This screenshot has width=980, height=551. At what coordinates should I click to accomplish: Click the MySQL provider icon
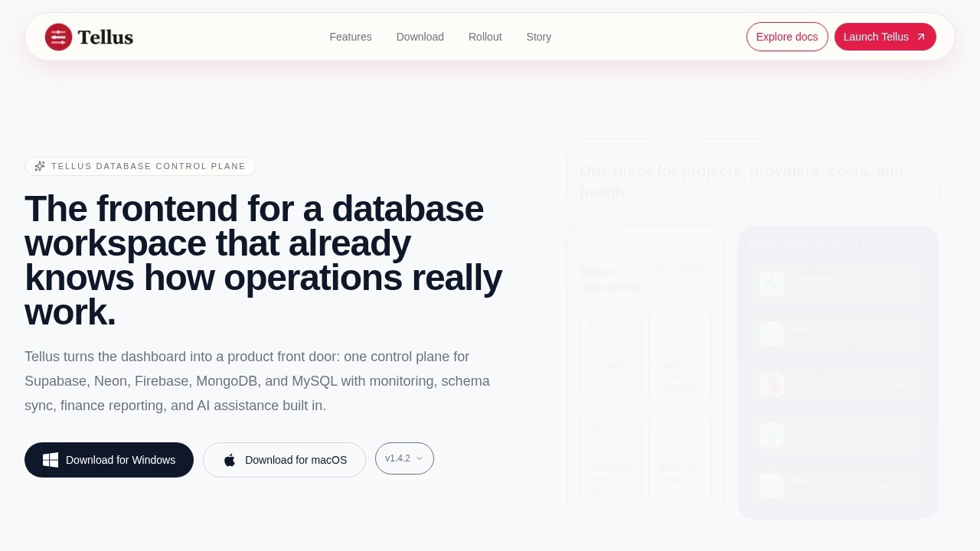772,485
